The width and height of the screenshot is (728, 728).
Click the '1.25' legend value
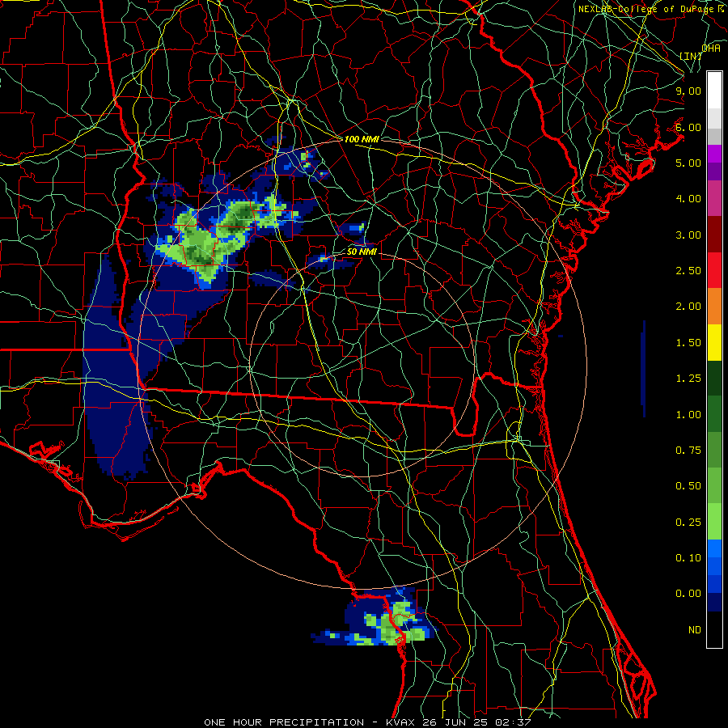point(688,379)
